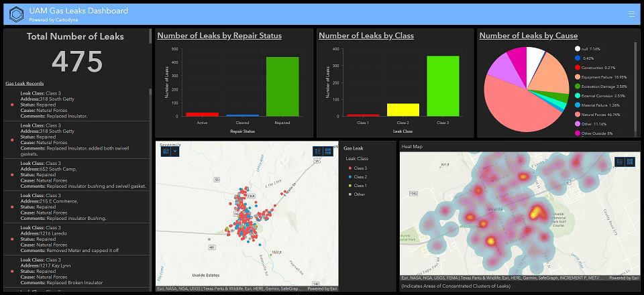
Task: Open the hamburger menu in the header
Action: (631, 14)
